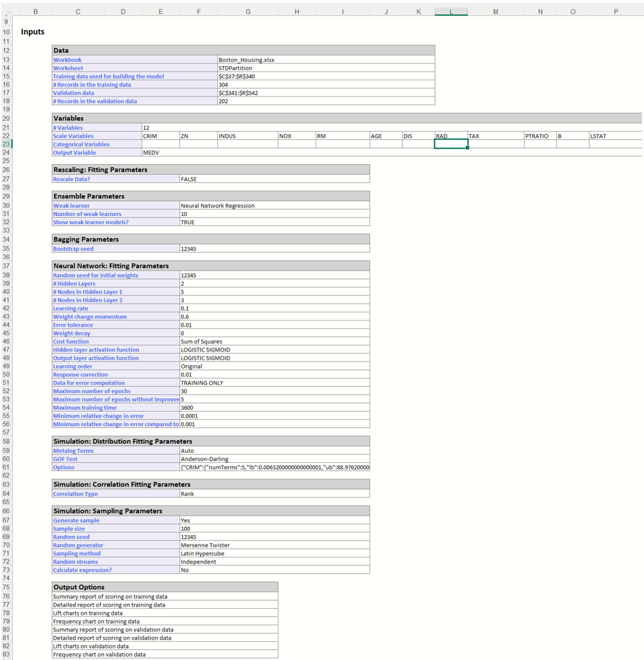Click the LSTAT variable cell
Viewport: 644px width, 660px height.
tap(614, 136)
